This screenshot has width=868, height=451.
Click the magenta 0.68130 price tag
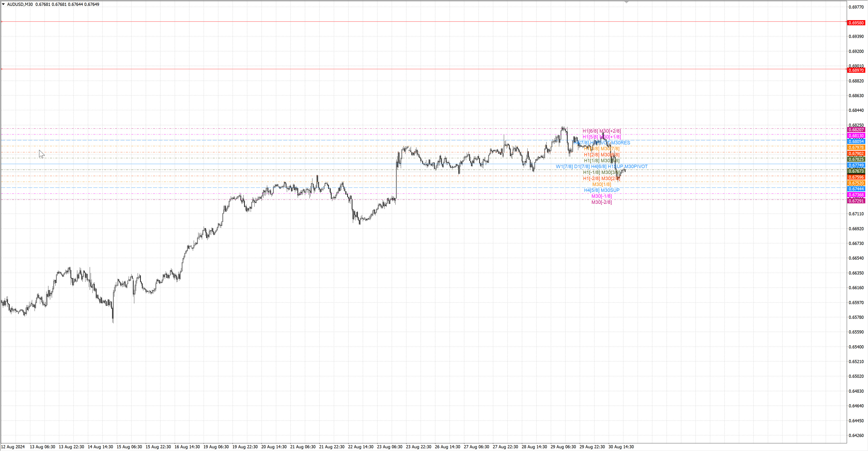[856, 136]
